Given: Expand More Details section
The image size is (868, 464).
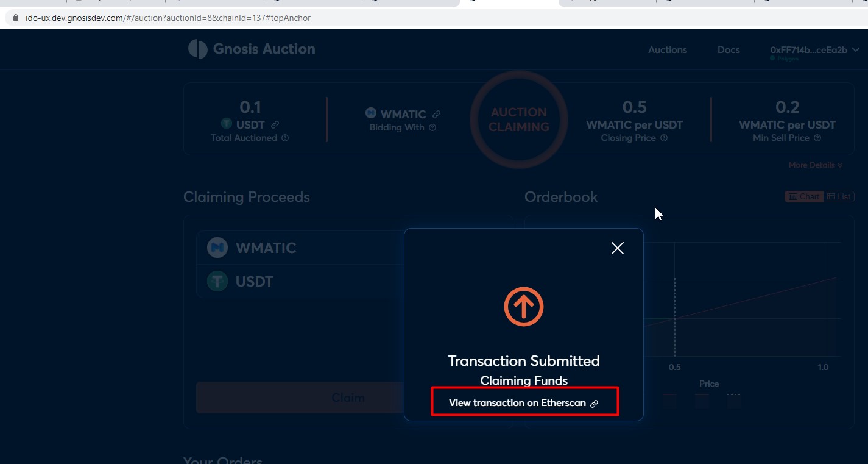Looking at the screenshot, I should coord(816,165).
